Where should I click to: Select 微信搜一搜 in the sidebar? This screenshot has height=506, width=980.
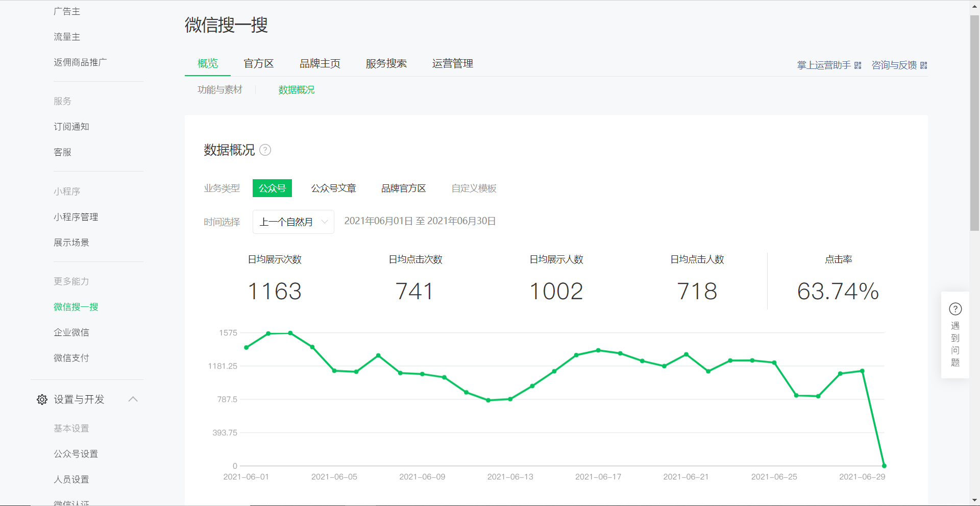[76, 307]
